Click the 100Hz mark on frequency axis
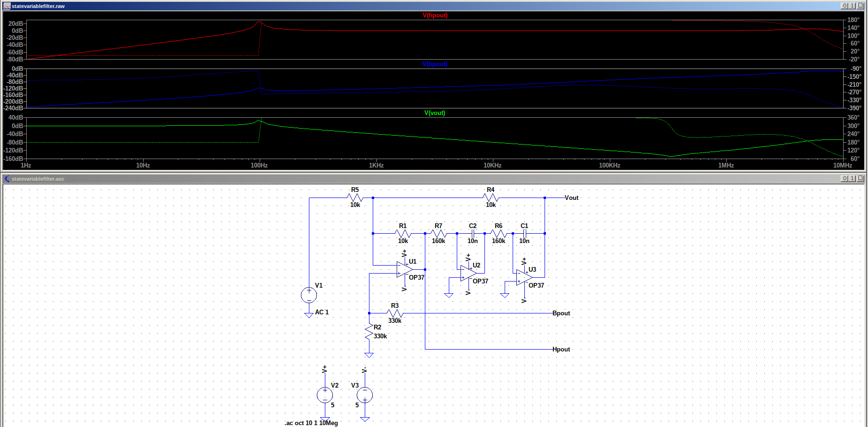This screenshot has height=427, width=868. [259, 165]
